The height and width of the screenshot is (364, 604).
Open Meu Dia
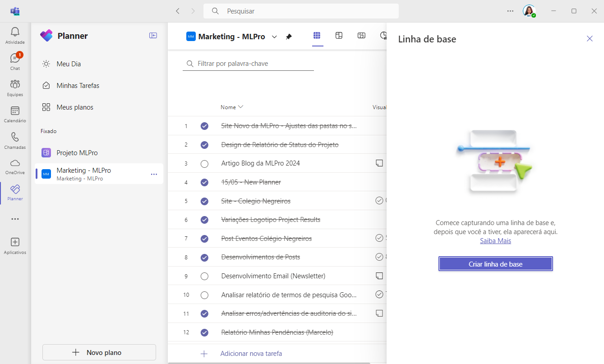tap(99, 64)
